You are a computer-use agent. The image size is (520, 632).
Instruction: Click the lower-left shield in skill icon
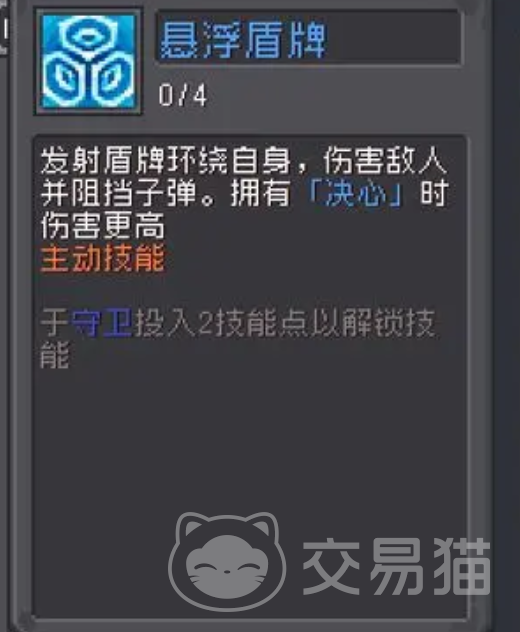tap(65, 78)
